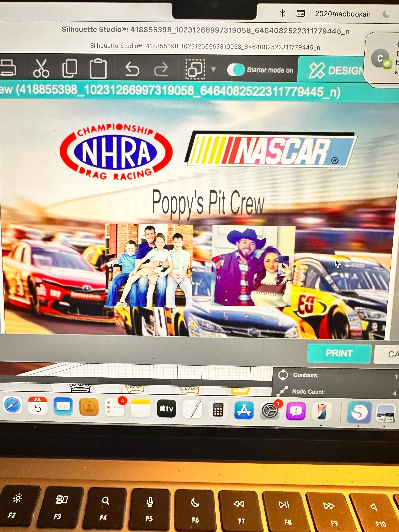This screenshot has height=532, width=399.
Task: Click the family photo on bench
Action: pos(149,265)
